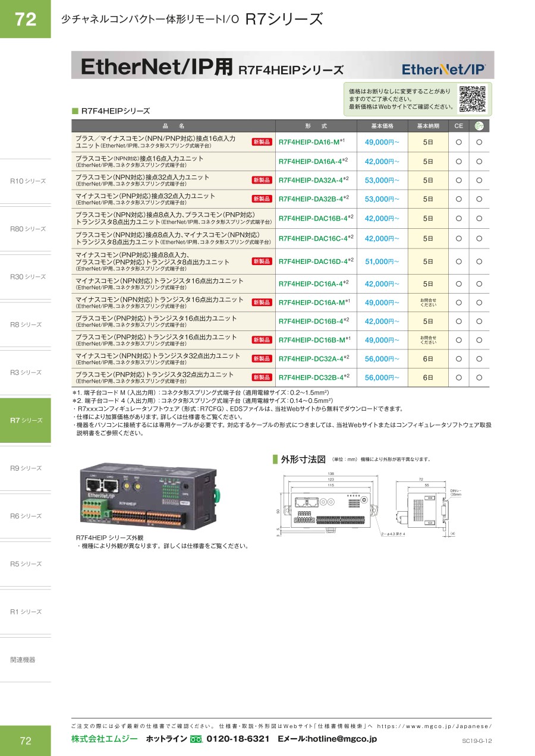Click the EtherNet/IP logo in header
Image resolution: width=535 pixels, height=756 pixels.
point(443,69)
